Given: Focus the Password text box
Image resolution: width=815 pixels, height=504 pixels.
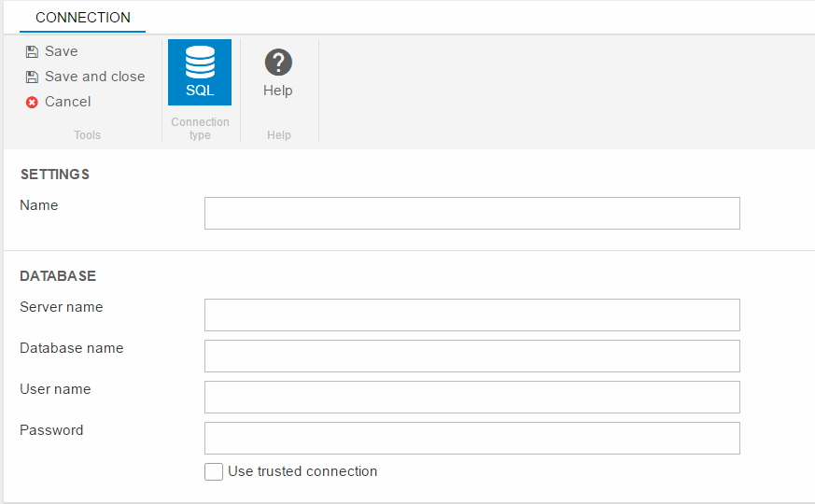Looking at the screenshot, I should pos(471,438).
